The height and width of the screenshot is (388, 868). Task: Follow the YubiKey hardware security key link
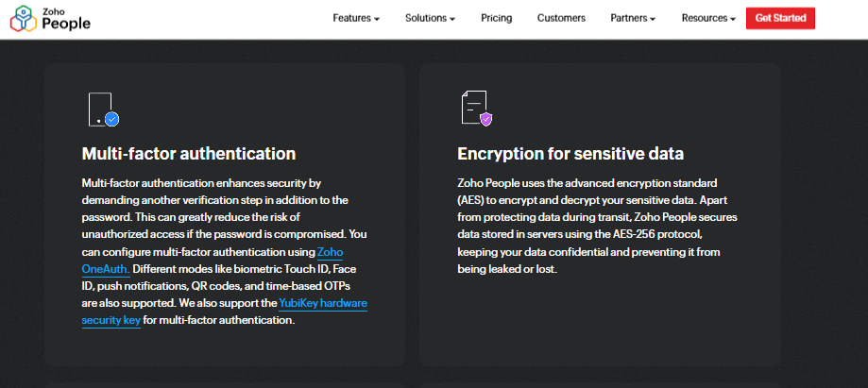click(225, 312)
